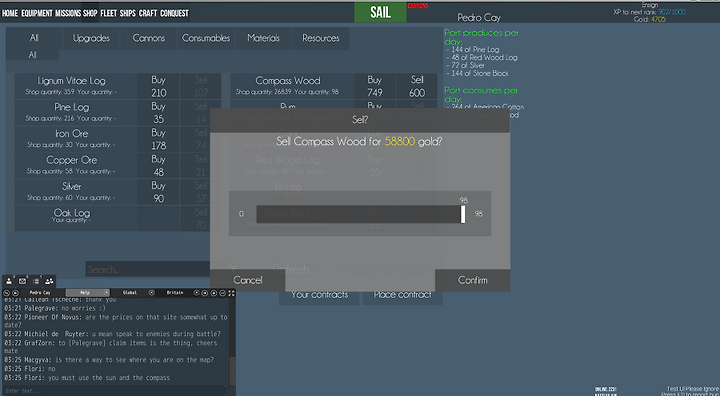The height and width of the screenshot is (396, 720).
Task: Click the chat scrollbar
Action: [x=232, y=371]
